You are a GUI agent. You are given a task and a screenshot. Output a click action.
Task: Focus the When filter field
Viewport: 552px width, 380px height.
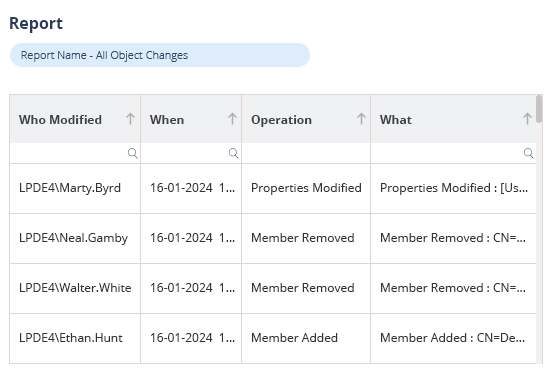191,153
